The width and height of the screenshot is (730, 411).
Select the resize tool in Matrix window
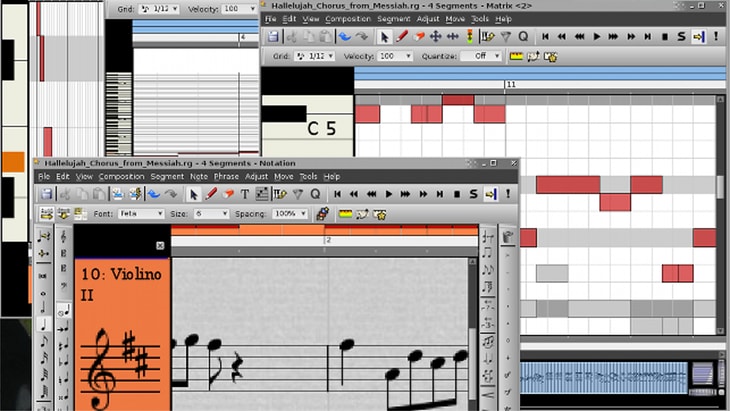[453, 36]
